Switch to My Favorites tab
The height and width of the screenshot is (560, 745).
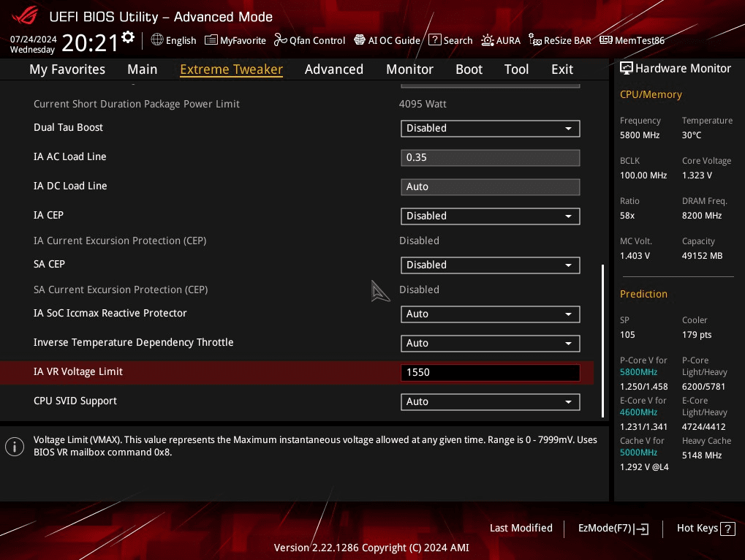(x=67, y=69)
